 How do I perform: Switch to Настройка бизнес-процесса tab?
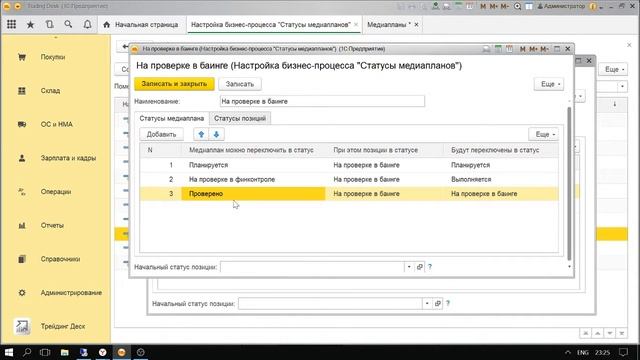click(x=271, y=24)
